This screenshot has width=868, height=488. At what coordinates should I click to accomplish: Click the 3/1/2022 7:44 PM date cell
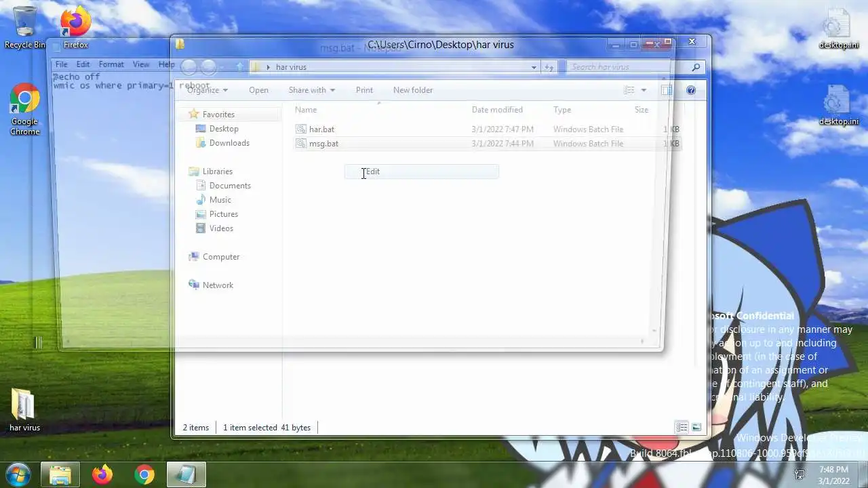tap(502, 143)
